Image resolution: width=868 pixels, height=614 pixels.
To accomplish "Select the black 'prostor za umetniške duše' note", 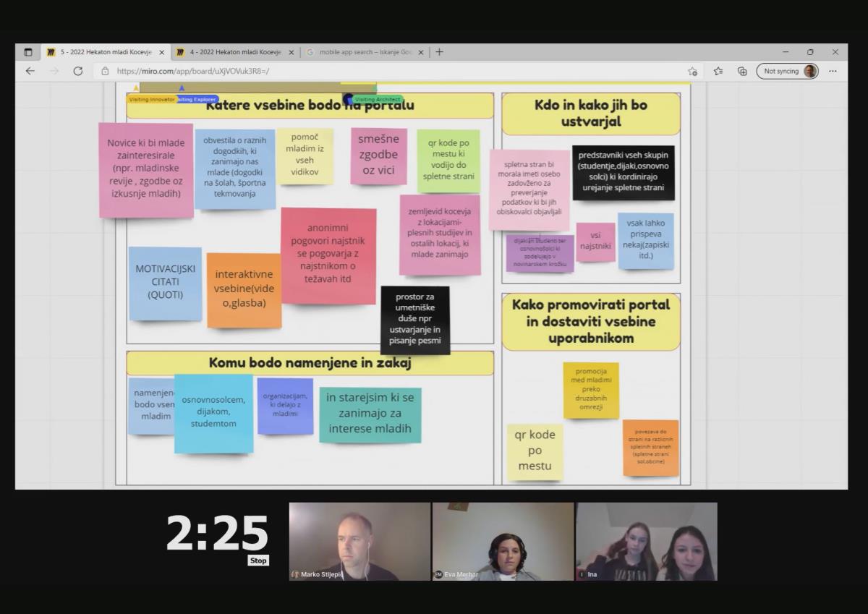I will tap(415, 320).
